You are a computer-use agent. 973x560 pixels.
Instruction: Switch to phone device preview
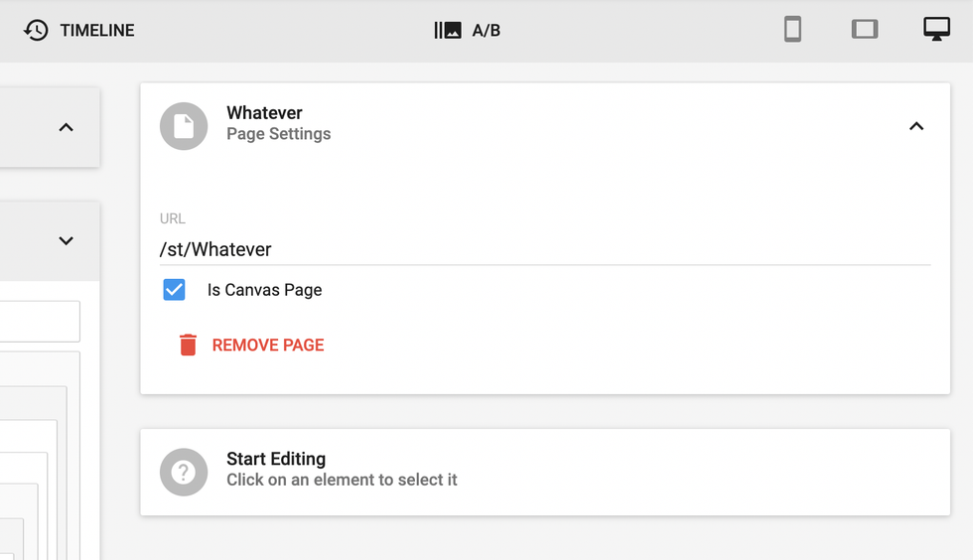pyautogui.click(x=792, y=30)
